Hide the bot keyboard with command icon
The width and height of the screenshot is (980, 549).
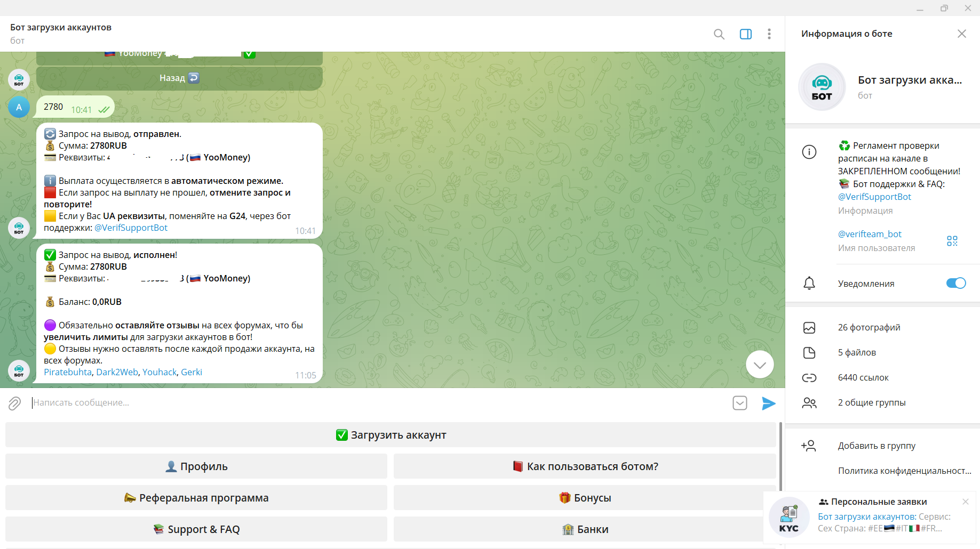pos(739,403)
